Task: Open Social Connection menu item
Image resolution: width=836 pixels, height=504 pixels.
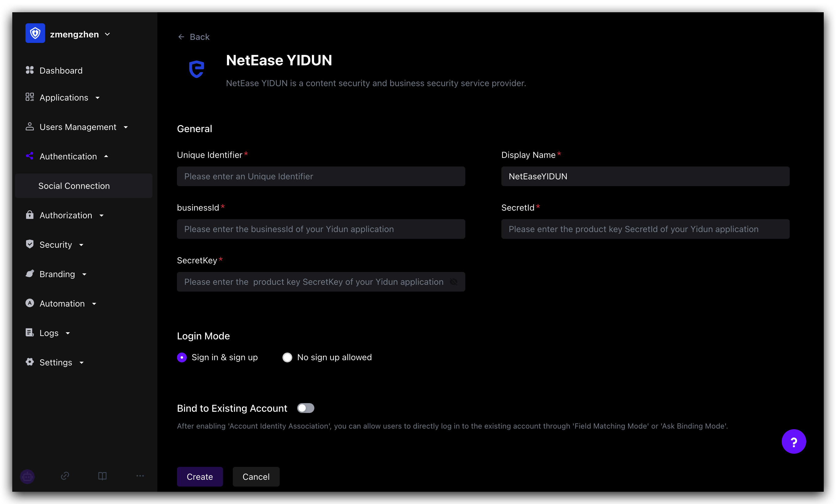Action: (74, 186)
